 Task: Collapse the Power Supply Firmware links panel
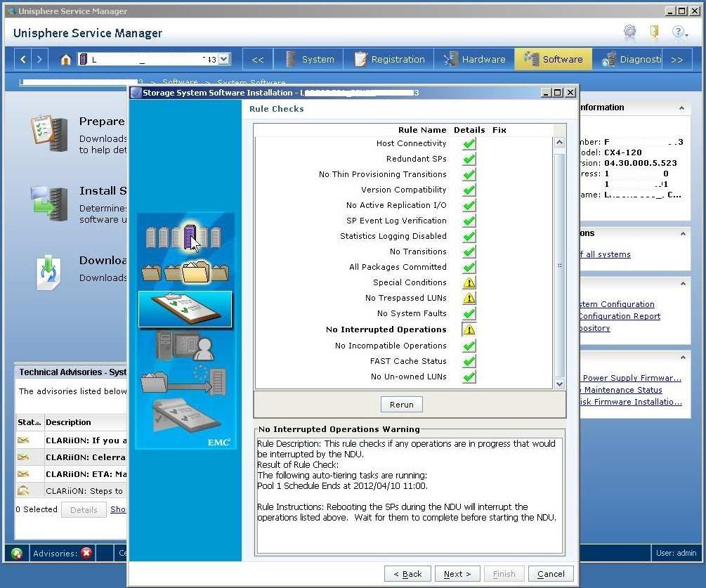tap(683, 358)
